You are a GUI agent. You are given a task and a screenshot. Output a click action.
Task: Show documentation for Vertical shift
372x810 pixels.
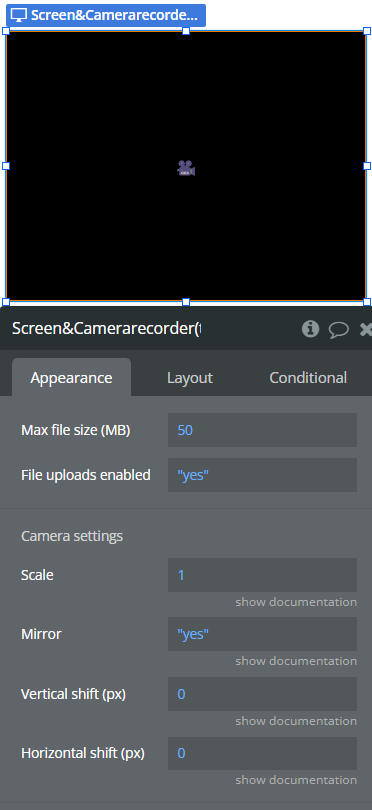coord(296,721)
